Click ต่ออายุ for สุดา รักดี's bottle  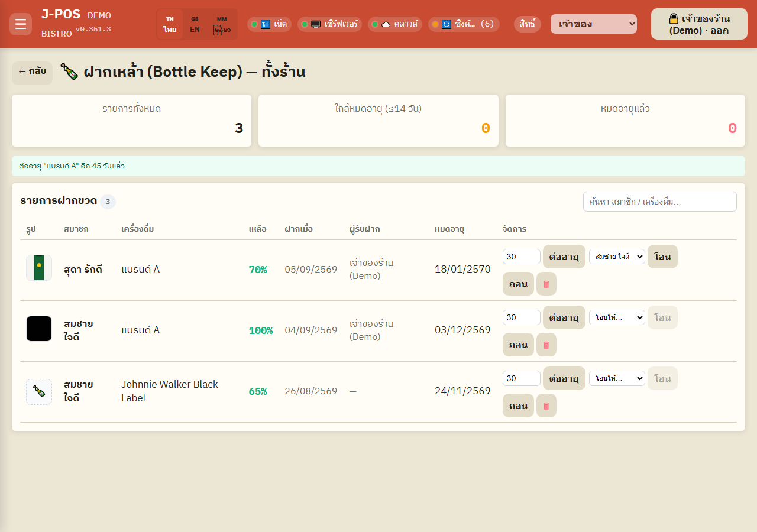[564, 257]
